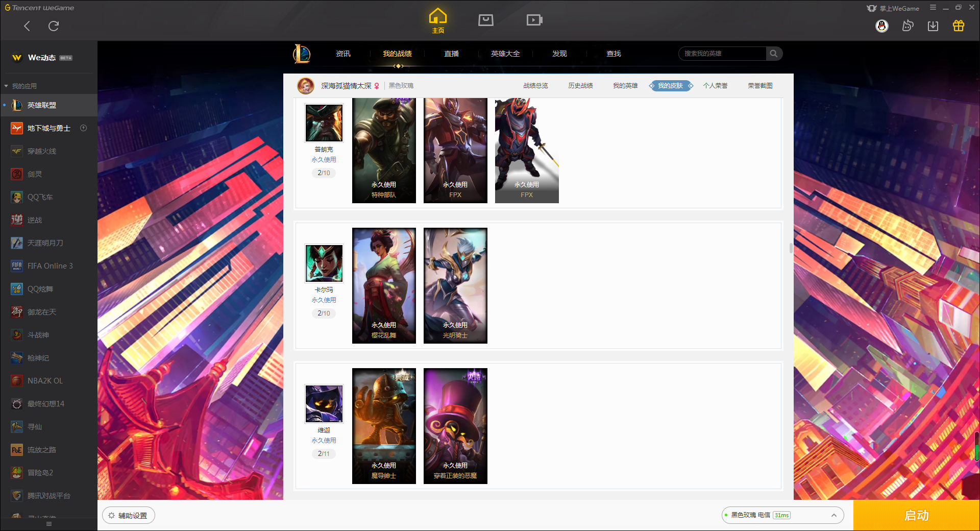Screen dimensions: 980x531
Task: Open the music note icon in header
Action: pos(908,26)
